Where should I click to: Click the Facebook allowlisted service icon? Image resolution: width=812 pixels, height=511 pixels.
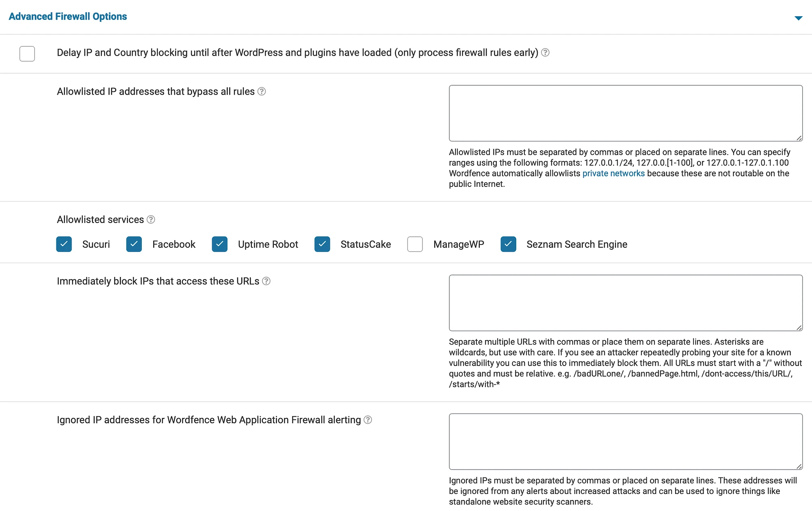(134, 243)
